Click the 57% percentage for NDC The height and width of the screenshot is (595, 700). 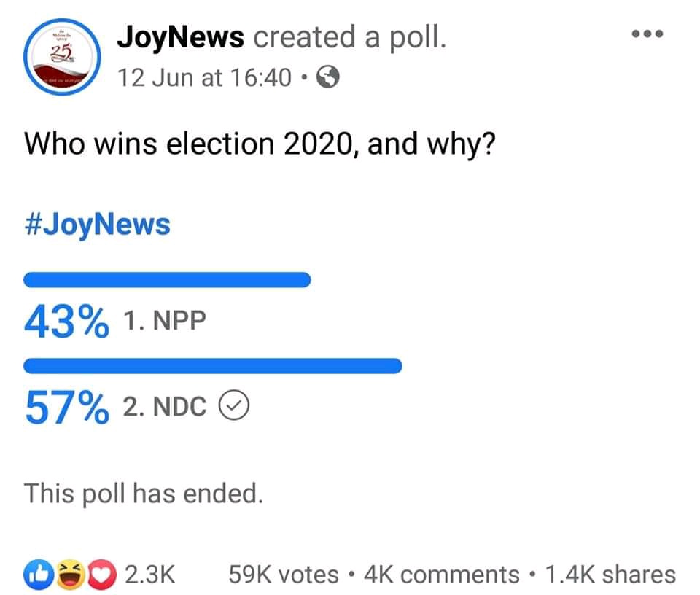66,408
